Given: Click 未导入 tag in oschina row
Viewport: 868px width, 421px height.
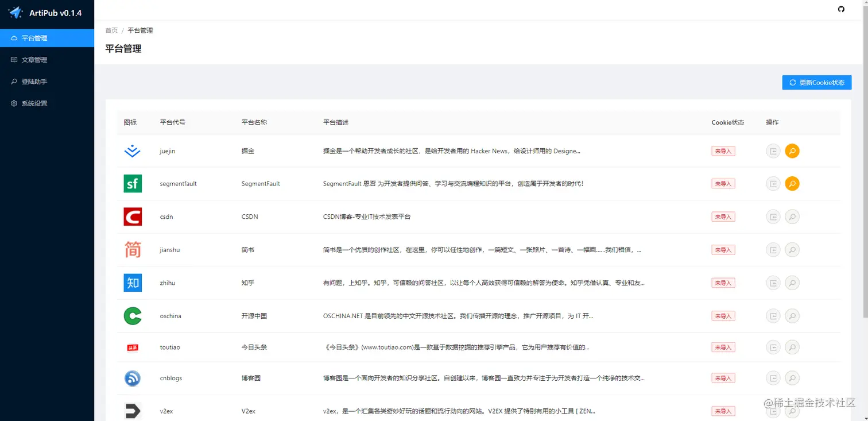Looking at the screenshot, I should point(723,316).
